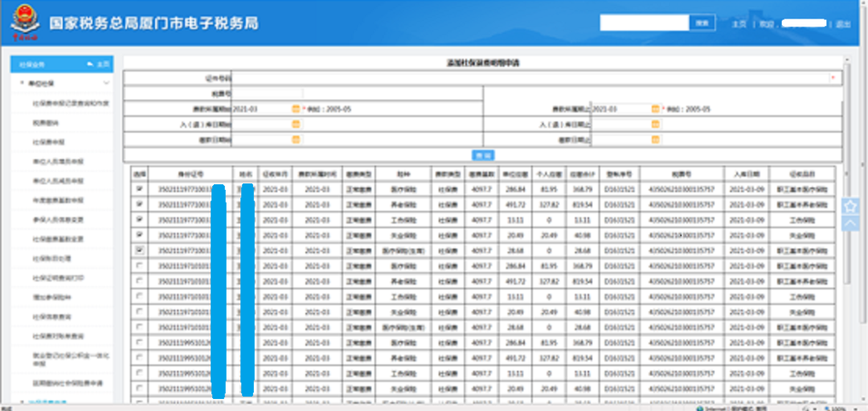868x411 pixels.
Task: Open calendar for 缴款日期止 field
Action: click(x=656, y=140)
